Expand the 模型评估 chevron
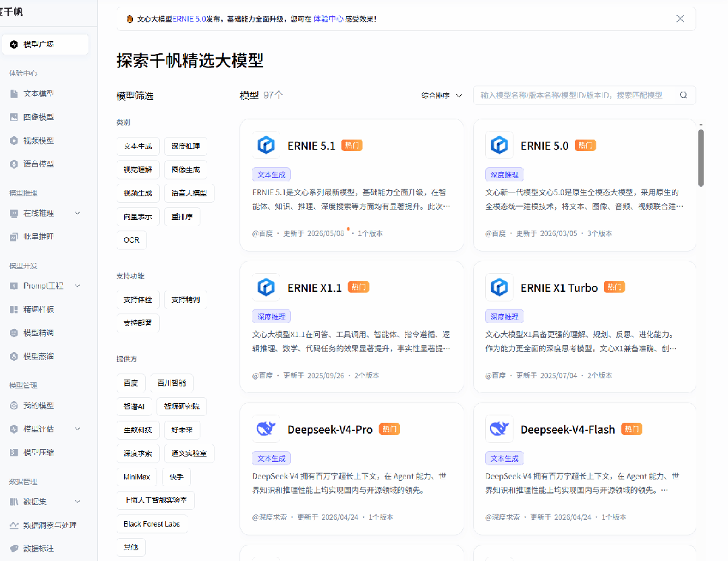 coord(78,429)
